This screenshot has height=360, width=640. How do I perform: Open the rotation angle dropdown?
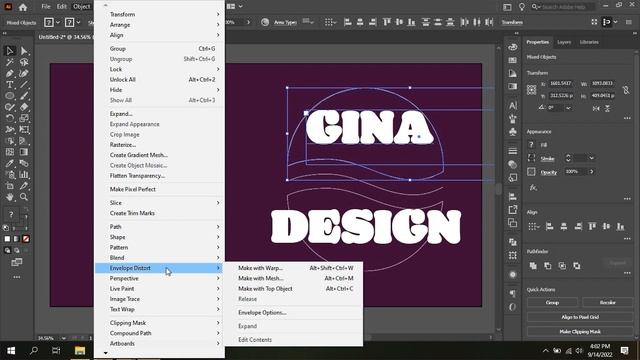[568, 108]
